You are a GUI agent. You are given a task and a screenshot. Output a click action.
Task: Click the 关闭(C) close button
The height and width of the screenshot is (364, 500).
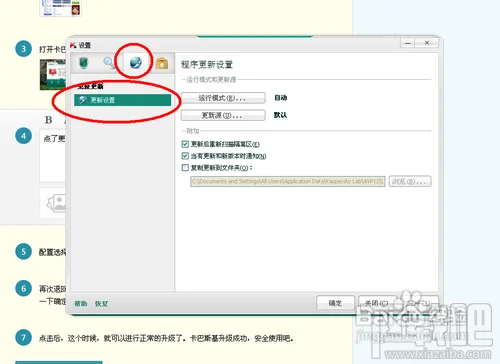tap(377, 303)
